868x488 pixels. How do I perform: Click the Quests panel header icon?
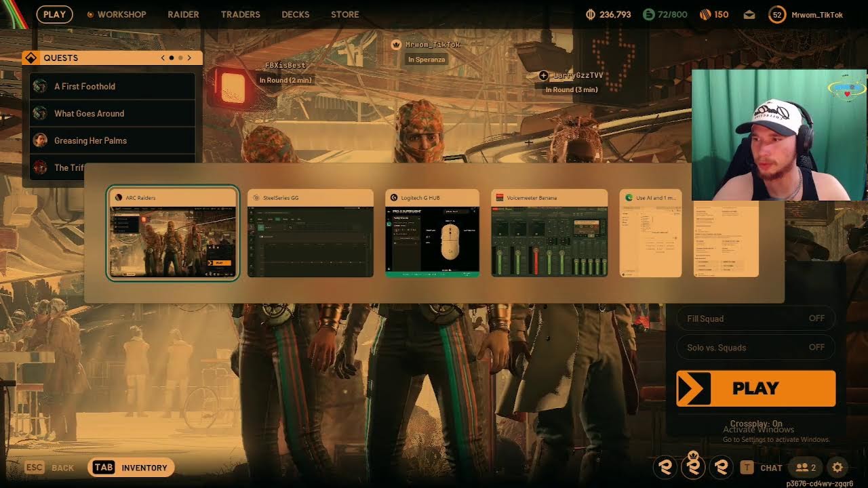tap(31, 58)
